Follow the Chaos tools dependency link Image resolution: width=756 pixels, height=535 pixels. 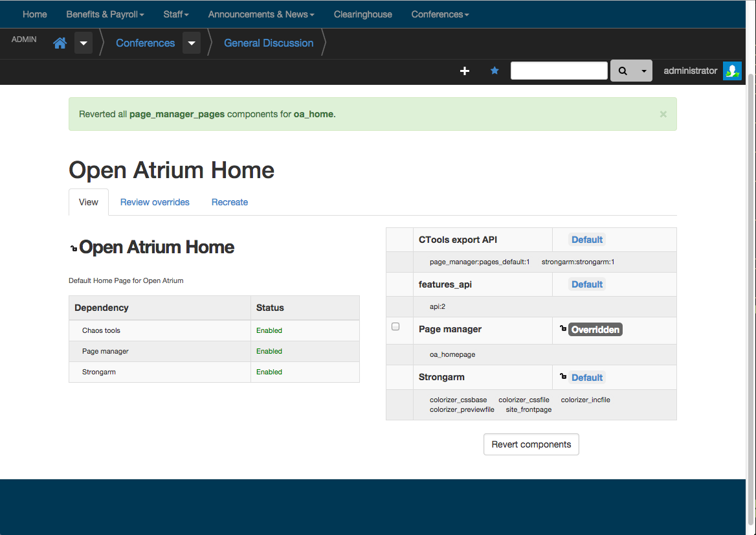click(x=101, y=330)
